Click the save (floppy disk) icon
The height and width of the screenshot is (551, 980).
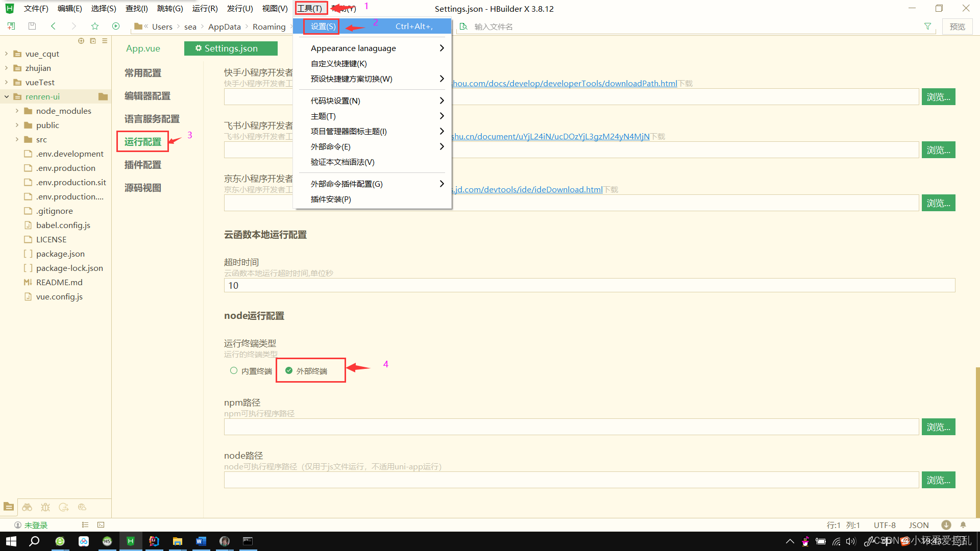point(32,26)
